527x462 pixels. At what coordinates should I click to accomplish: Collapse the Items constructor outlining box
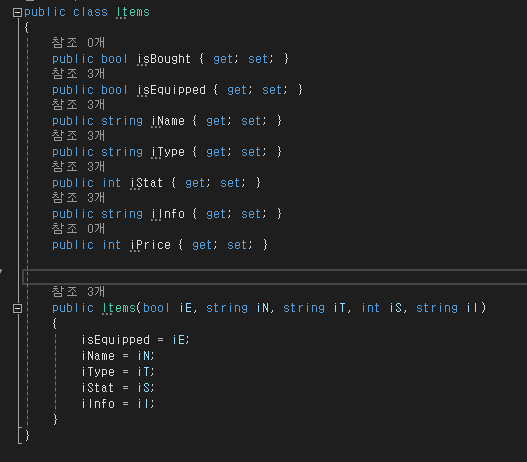17,308
